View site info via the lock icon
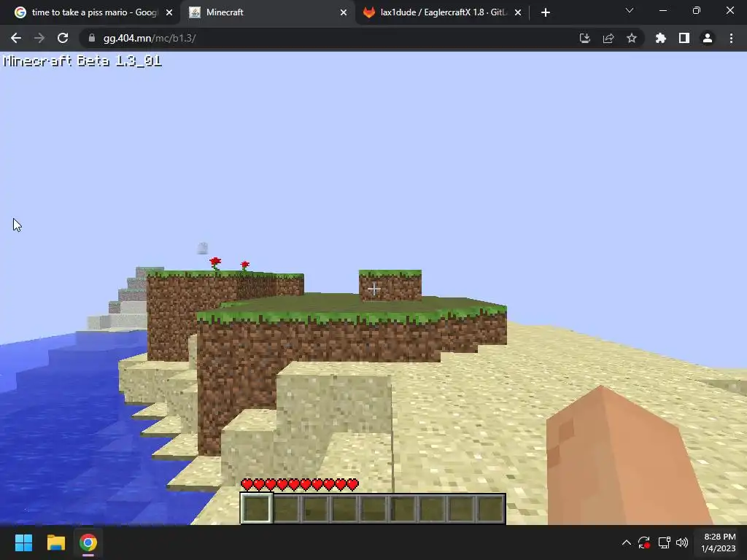 tap(92, 38)
